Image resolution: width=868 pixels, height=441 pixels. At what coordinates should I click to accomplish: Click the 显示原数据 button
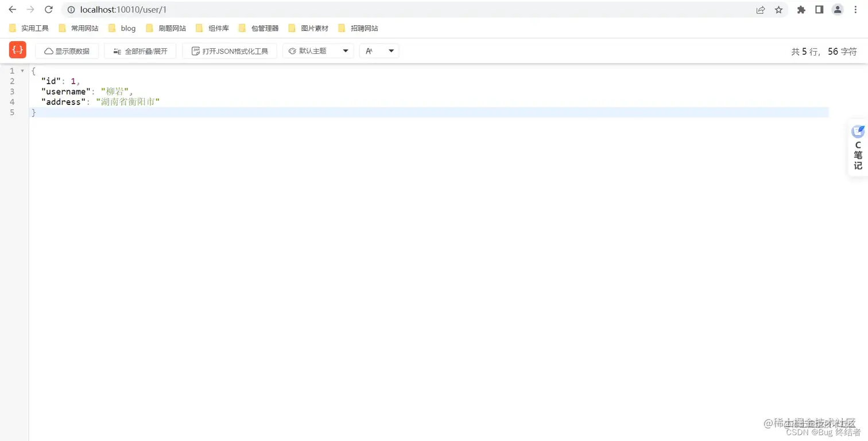point(67,51)
